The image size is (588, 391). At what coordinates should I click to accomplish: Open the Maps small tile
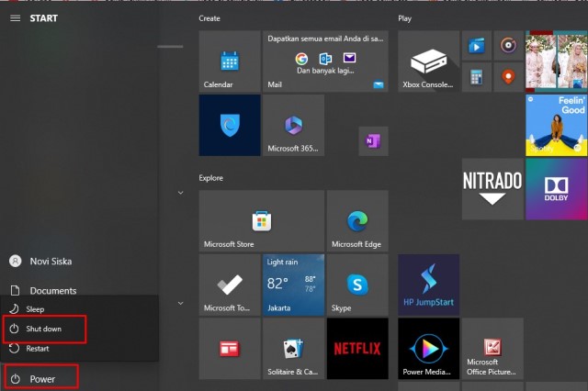pos(508,77)
